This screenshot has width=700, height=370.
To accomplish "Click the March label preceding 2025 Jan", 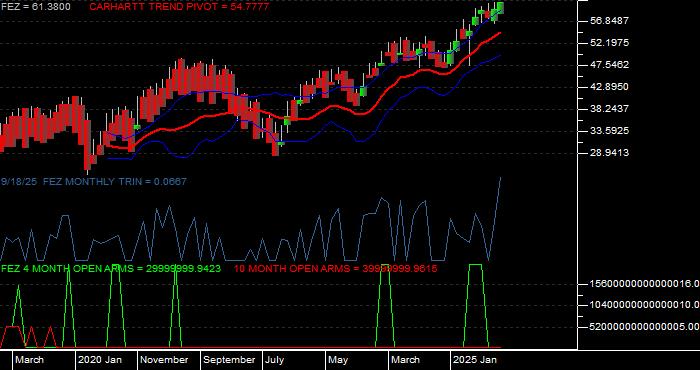I will (x=405, y=360).
